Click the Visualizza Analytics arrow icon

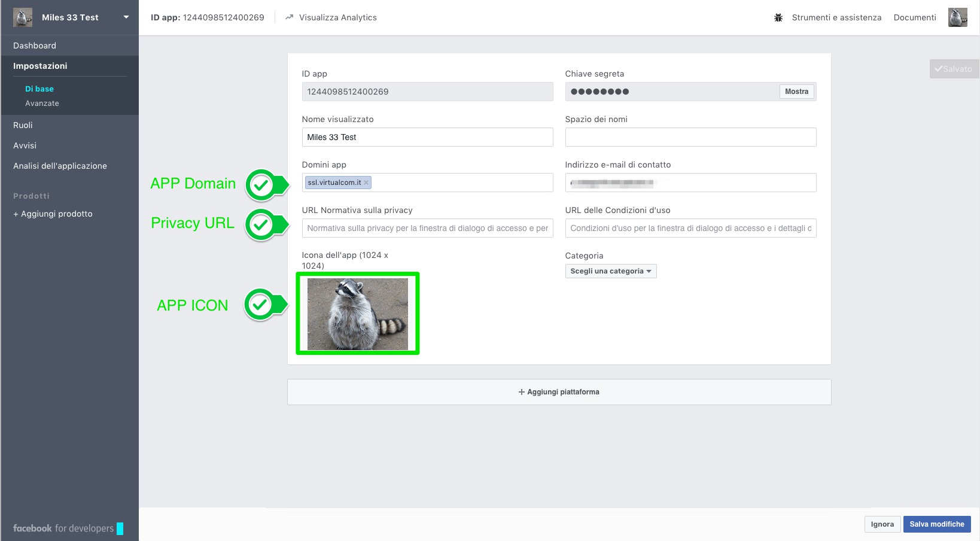(290, 17)
